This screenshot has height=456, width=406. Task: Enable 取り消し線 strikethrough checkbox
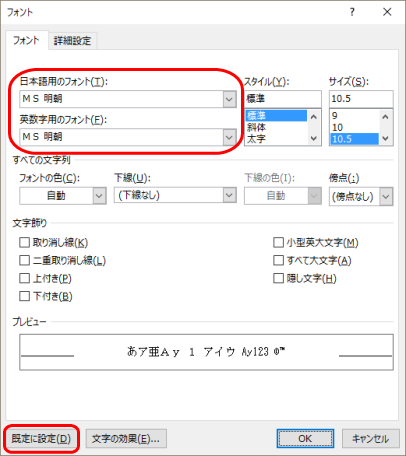click(25, 242)
